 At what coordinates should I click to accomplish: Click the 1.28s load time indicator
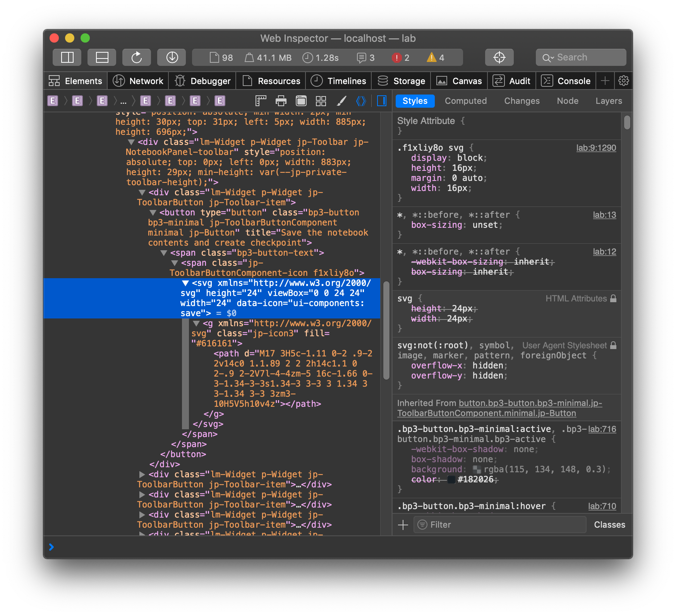pos(321,58)
